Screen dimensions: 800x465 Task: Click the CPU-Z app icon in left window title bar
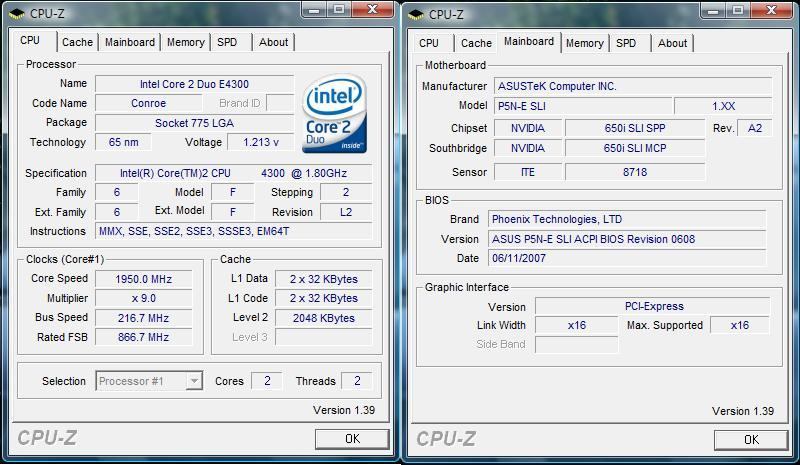tap(17, 14)
